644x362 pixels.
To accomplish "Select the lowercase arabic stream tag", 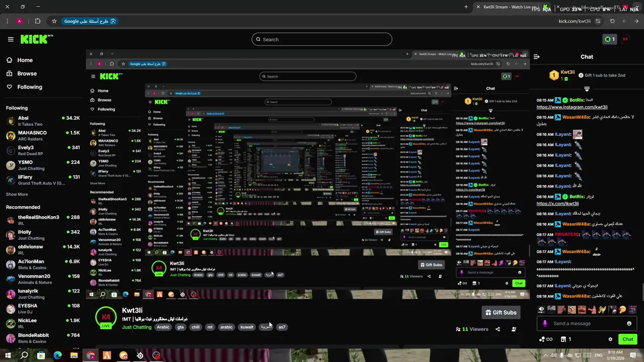I will click(226, 327).
